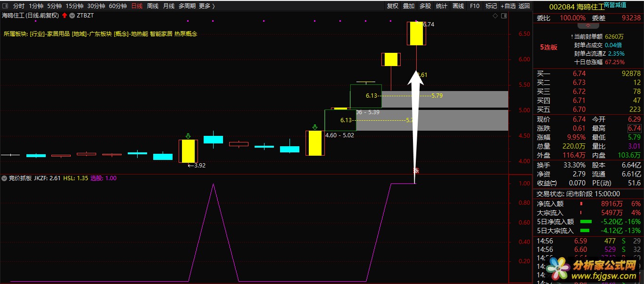
Task: Select the 15分钟 period
Action: (x=74, y=6)
